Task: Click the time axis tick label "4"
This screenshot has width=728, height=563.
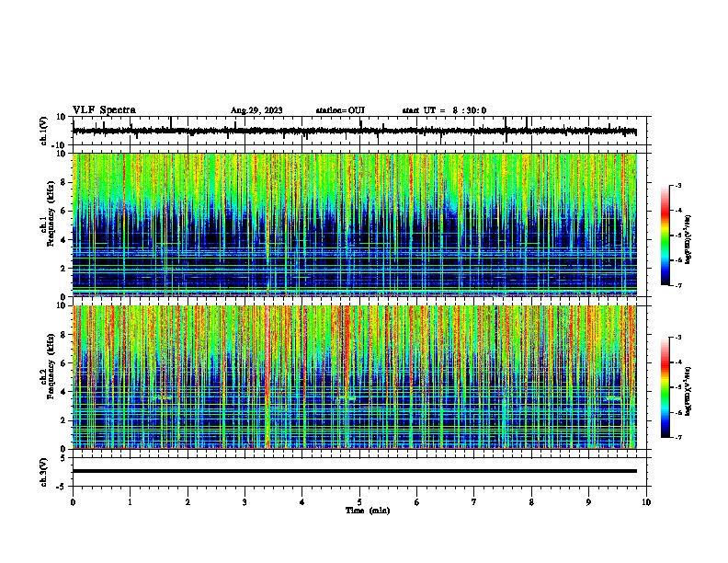Action: point(302,502)
